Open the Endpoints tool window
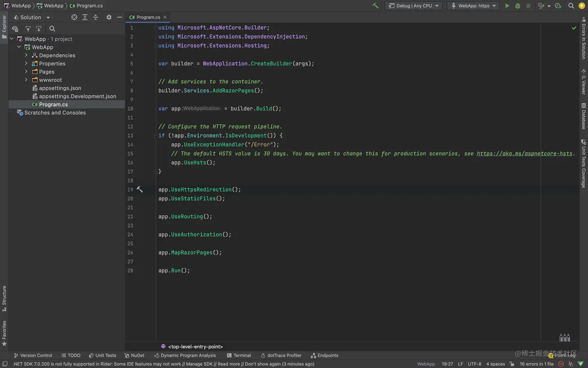 pos(324,355)
